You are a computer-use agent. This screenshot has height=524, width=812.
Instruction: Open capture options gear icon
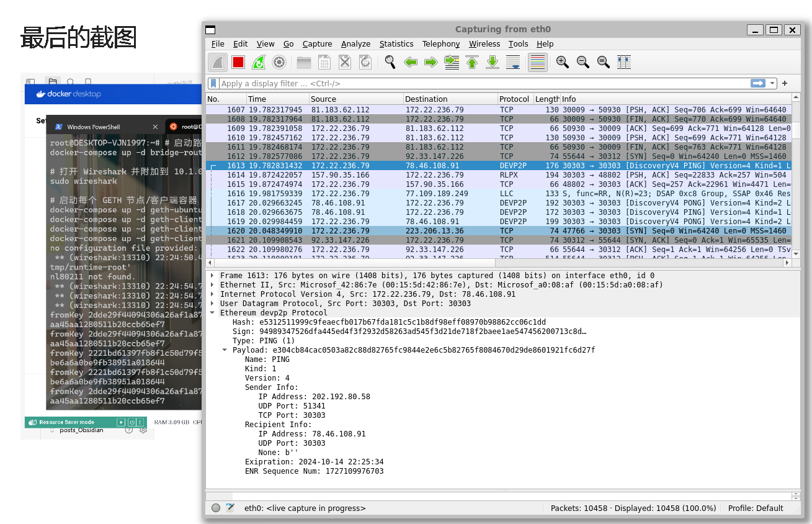pos(279,62)
